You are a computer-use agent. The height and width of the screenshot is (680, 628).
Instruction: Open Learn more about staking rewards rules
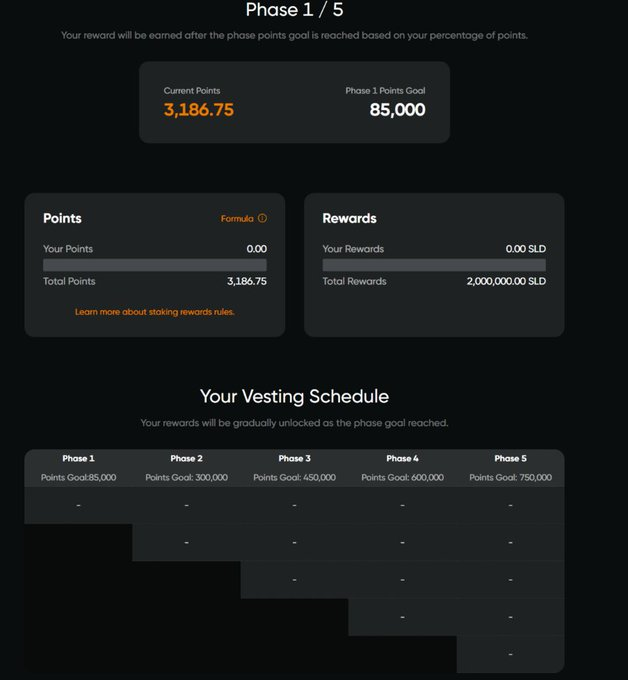tap(154, 312)
